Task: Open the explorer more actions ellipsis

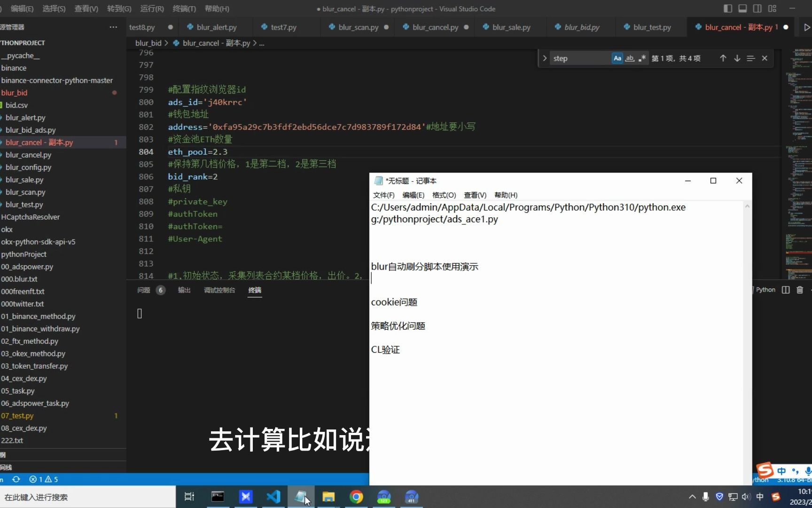Action: coord(113,27)
